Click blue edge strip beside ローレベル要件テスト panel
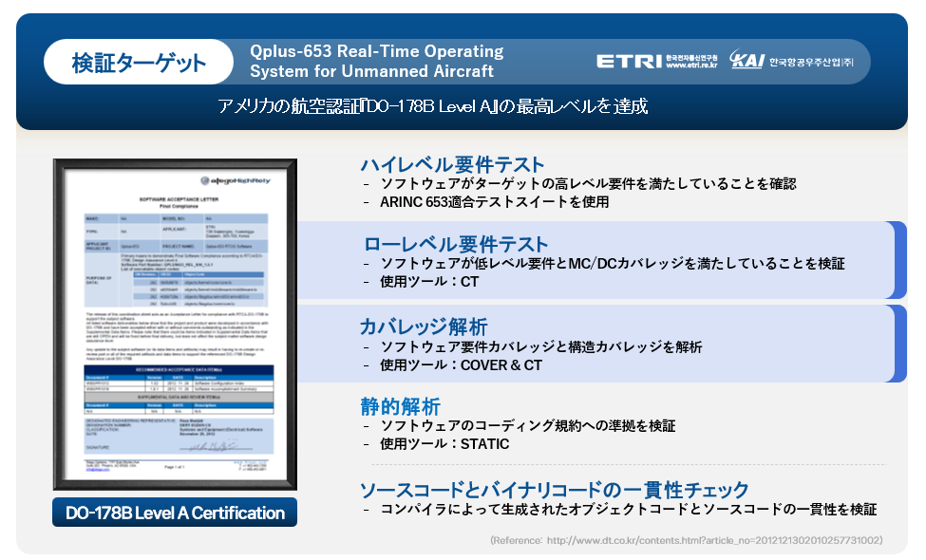This screenshot has height=560, width=926. tap(899, 260)
